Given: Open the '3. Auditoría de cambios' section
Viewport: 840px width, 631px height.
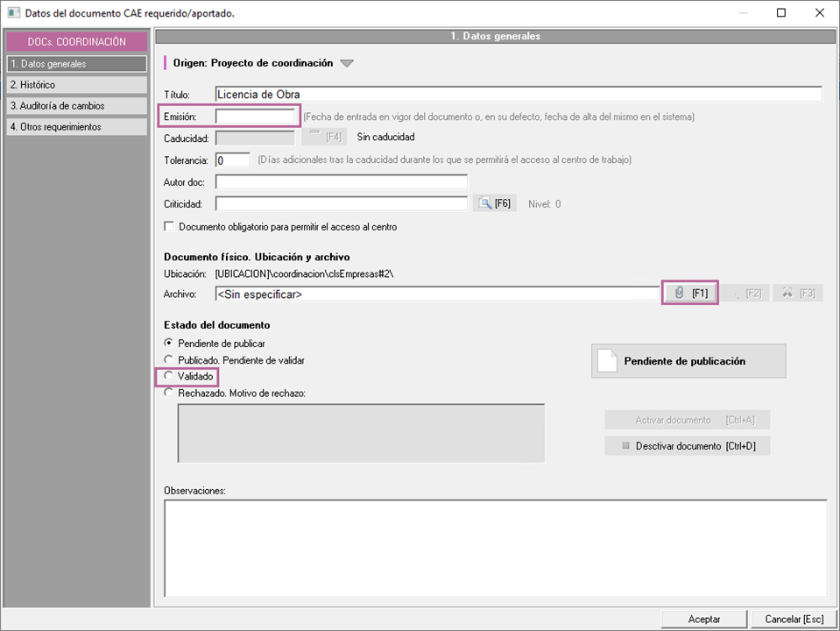Looking at the screenshot, I should [76, 106].
